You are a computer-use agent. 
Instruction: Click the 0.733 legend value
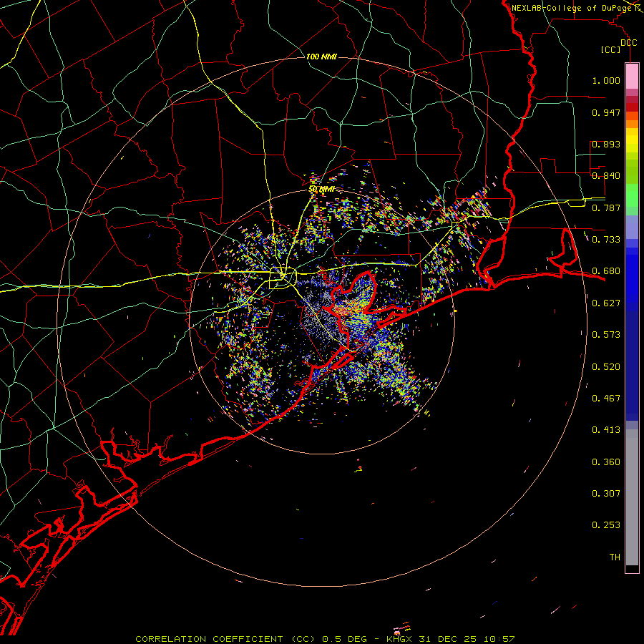pyautogui.click(x=606, y=240)
